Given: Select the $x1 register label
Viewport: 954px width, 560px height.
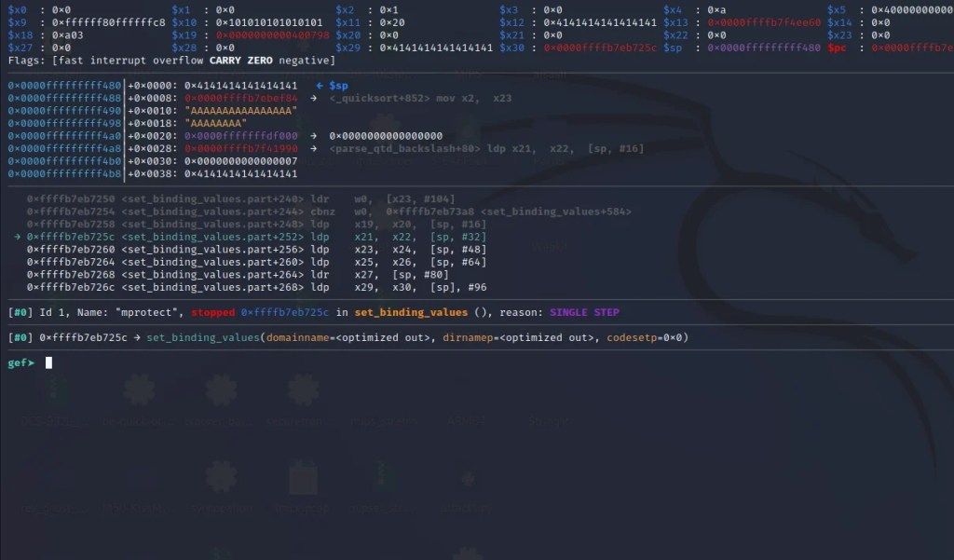Looking at the screenshot, I should pyautogui.click(x=181, y=10).
